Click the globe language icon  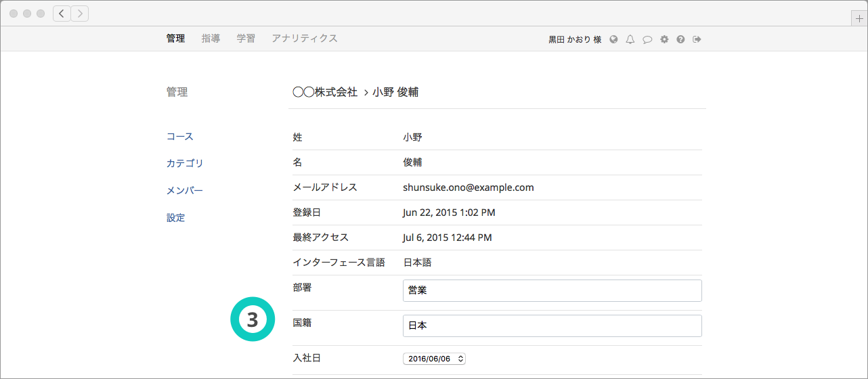pyautogui.click(x=613, y=39)
